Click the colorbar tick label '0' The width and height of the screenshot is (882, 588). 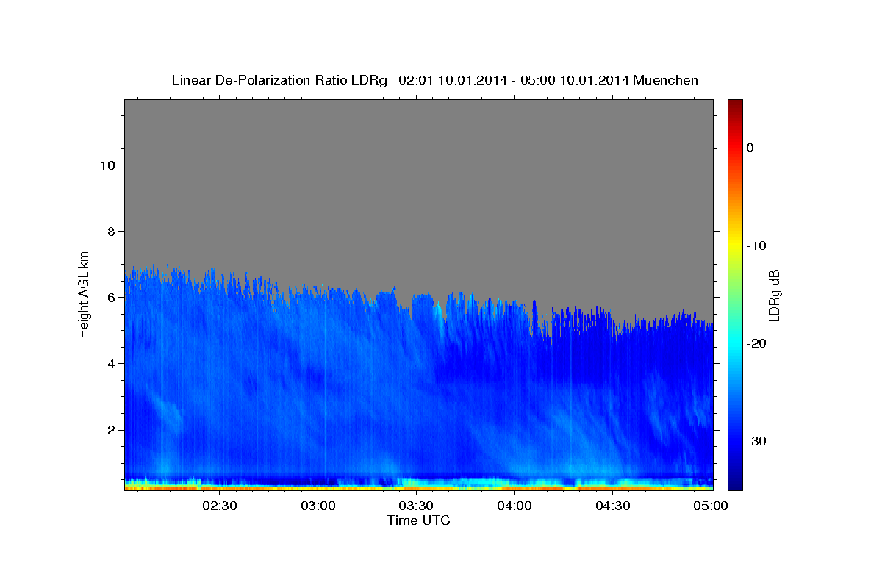click(750, 148)
